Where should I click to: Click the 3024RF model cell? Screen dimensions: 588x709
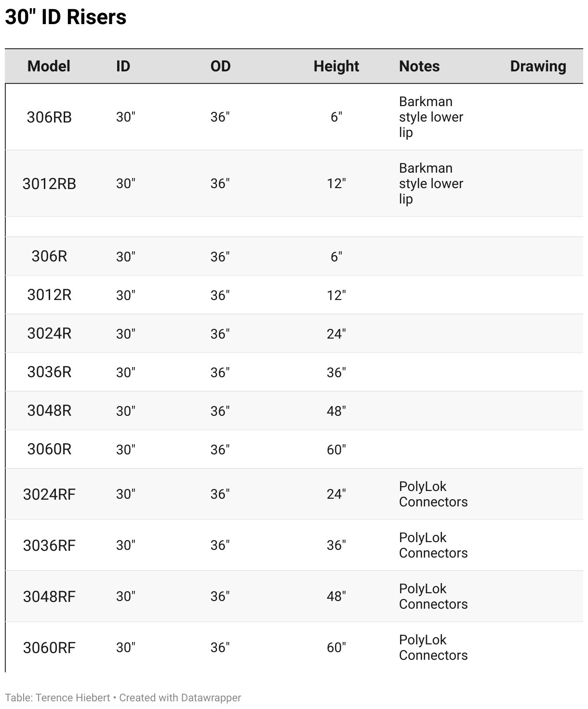49,494
